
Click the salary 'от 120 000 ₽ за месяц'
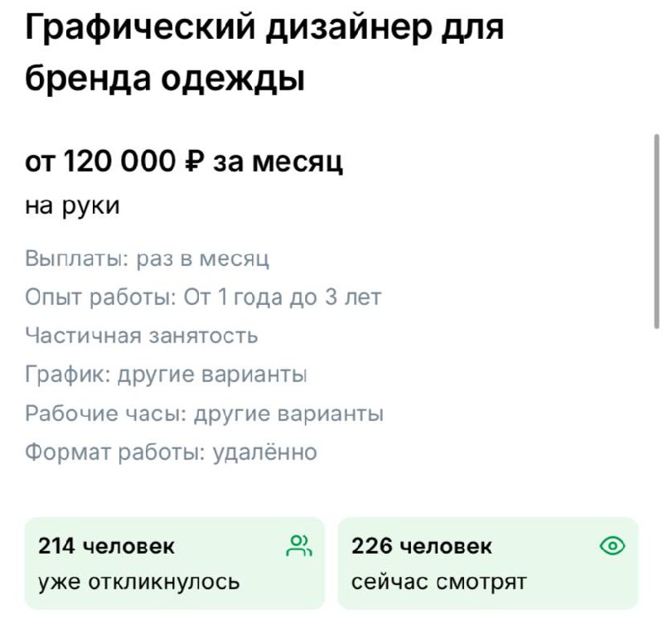[184, 161]
